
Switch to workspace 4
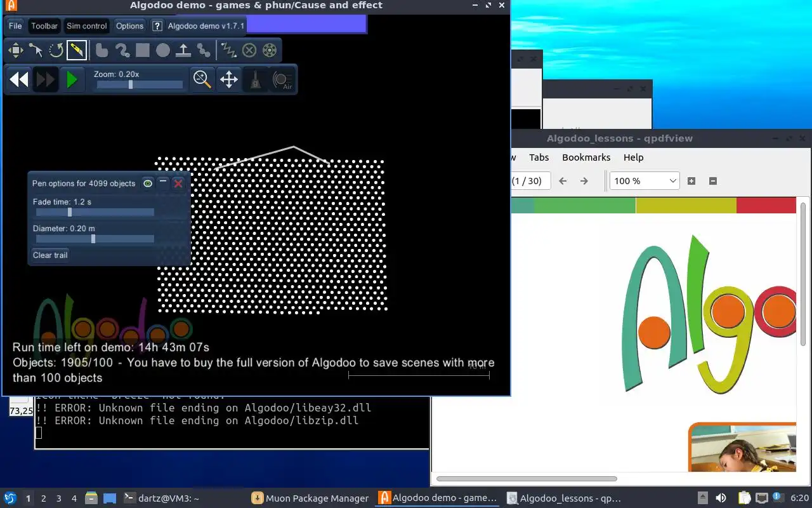74,498
